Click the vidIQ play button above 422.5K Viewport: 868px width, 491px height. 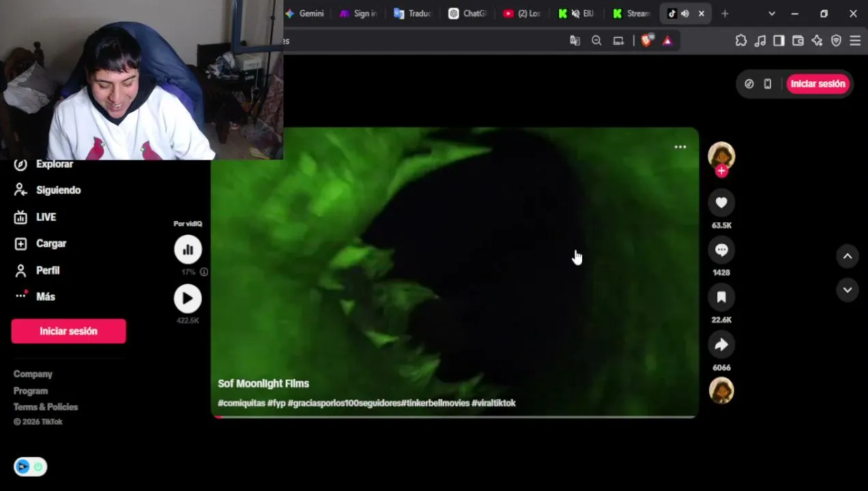tap(188, 299)
